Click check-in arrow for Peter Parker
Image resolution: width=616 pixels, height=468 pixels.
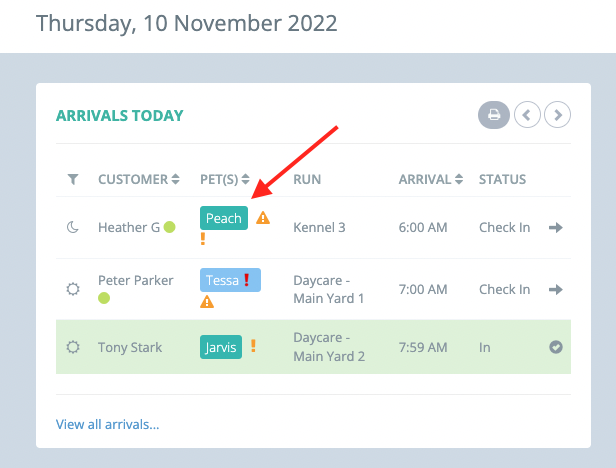556,289
